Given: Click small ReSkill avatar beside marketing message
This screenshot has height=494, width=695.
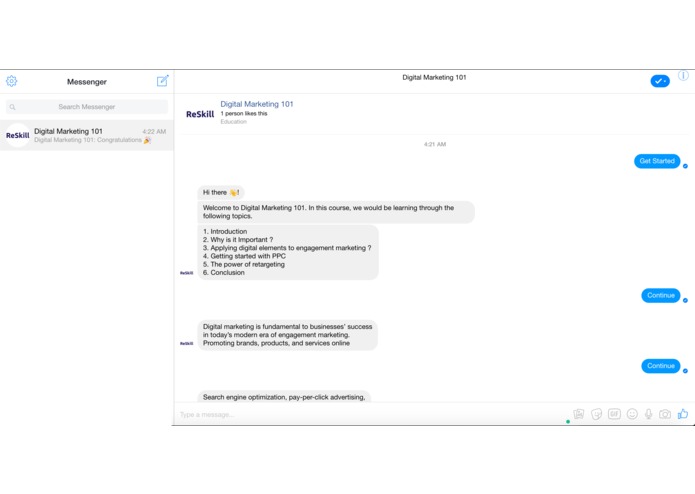Looking at the screenshot, I should pyautogui.click(x=187, y=343).
